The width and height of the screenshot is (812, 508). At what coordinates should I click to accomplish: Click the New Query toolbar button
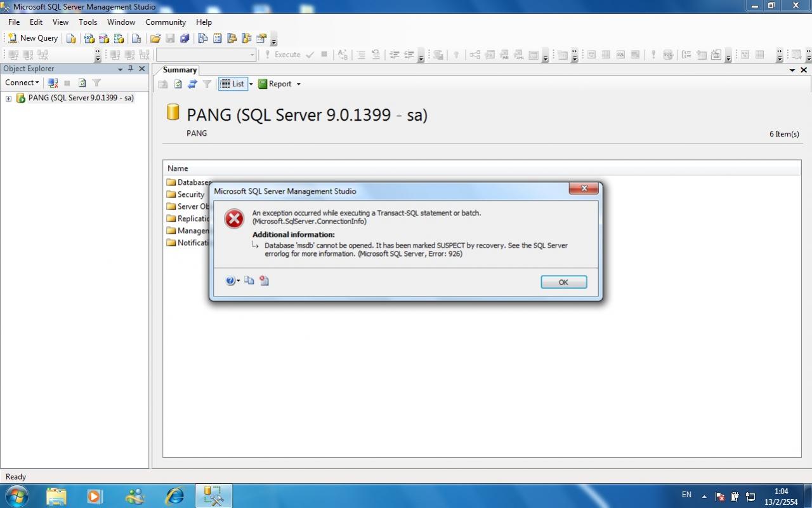click(x=33, y=38)
